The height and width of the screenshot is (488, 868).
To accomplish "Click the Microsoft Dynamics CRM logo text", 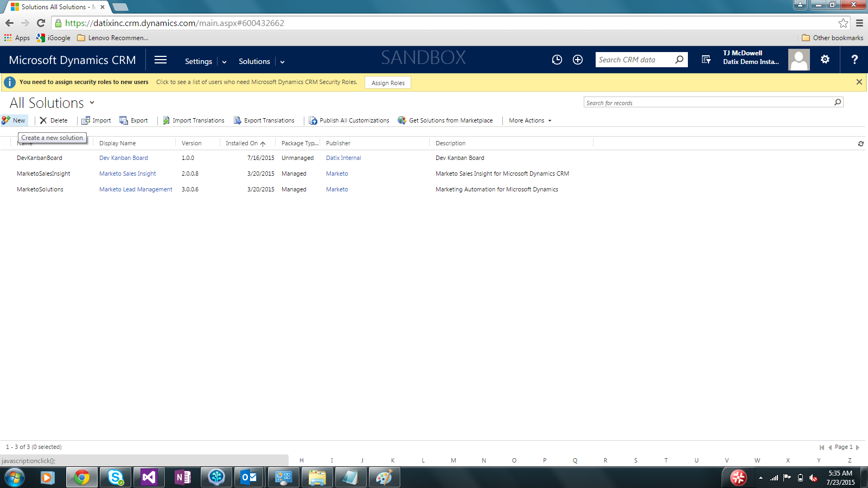I will click(x=72, y=60).
